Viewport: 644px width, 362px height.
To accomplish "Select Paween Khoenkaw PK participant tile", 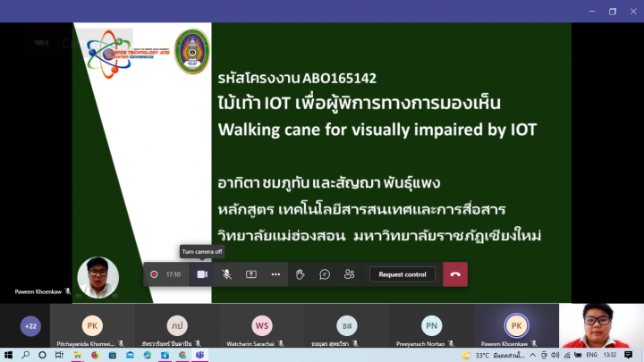I will (x=516, y=326).
